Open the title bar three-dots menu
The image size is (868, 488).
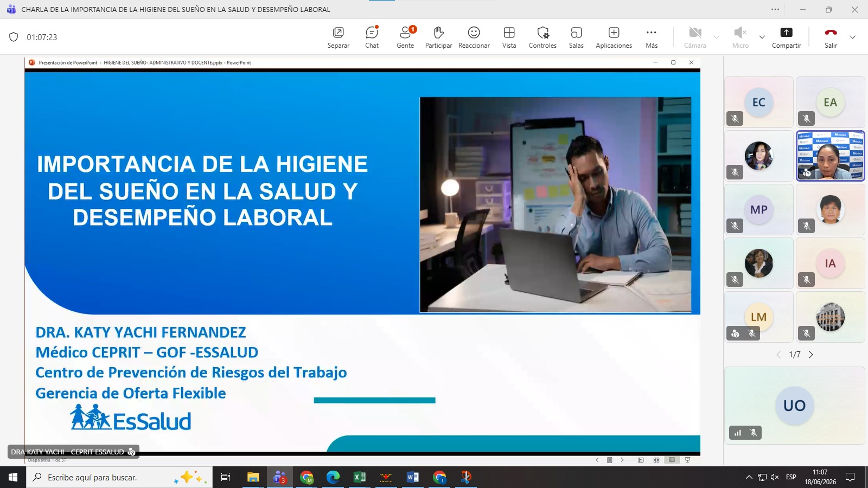pos(775,9)
